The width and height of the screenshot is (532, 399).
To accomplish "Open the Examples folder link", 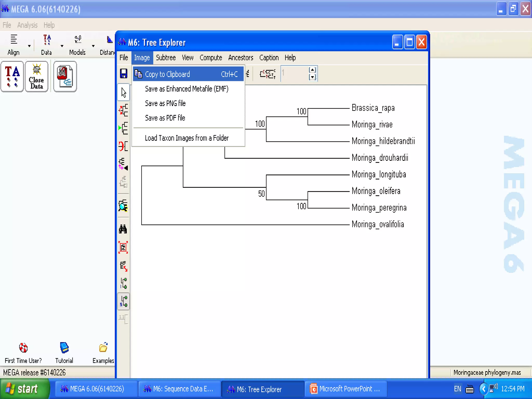I will [x=103, y=353].
